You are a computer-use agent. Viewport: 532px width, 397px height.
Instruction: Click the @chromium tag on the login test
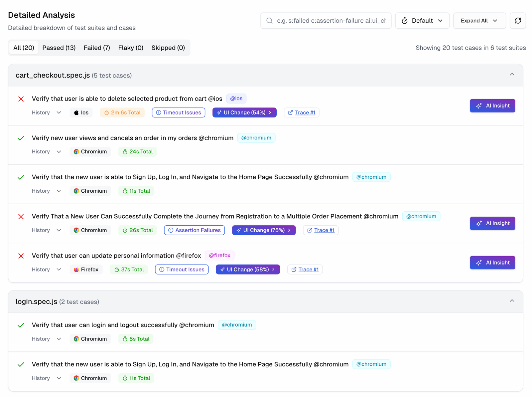click(x=237, y=324)
